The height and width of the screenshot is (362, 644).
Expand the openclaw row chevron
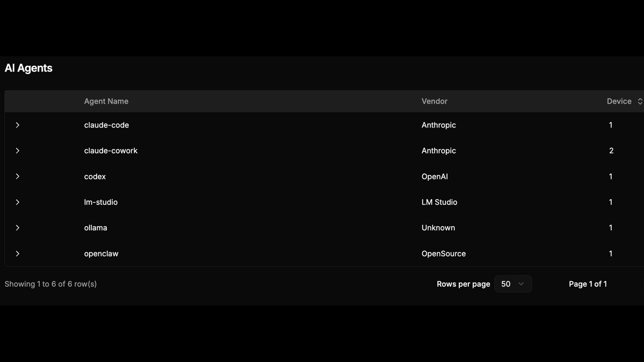18,254
